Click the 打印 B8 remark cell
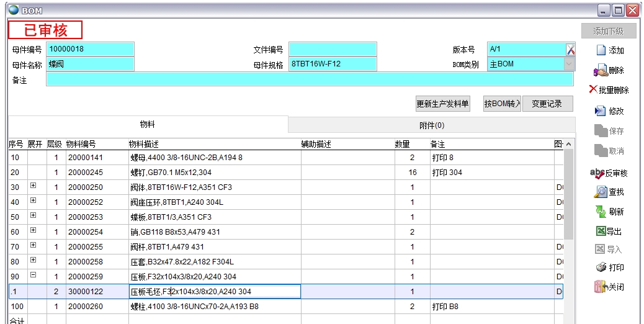 (x=492, y=307)
